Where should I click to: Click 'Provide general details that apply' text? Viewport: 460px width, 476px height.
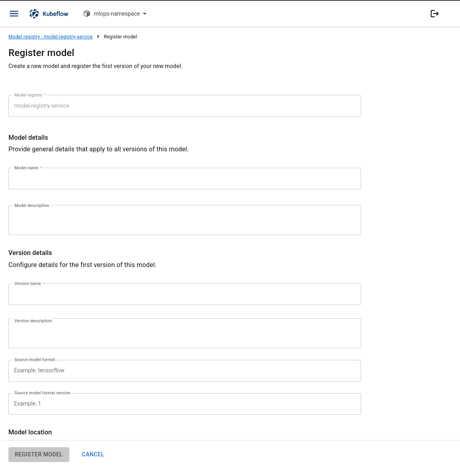click(99, 149)
